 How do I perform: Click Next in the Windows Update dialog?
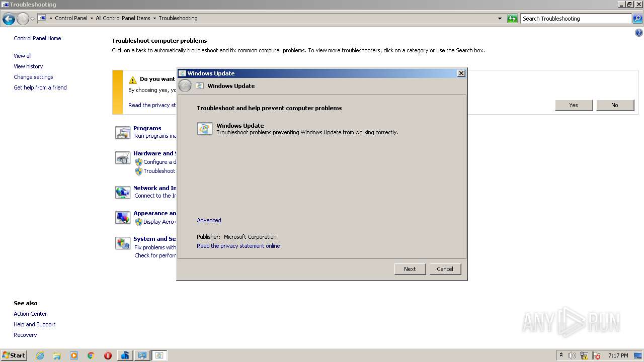(410, 269)
